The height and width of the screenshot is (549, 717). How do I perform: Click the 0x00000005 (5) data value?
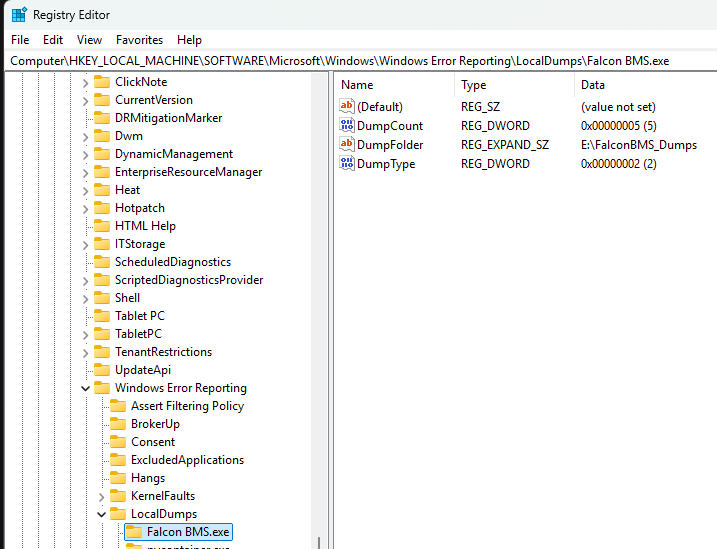click(618, 126)
